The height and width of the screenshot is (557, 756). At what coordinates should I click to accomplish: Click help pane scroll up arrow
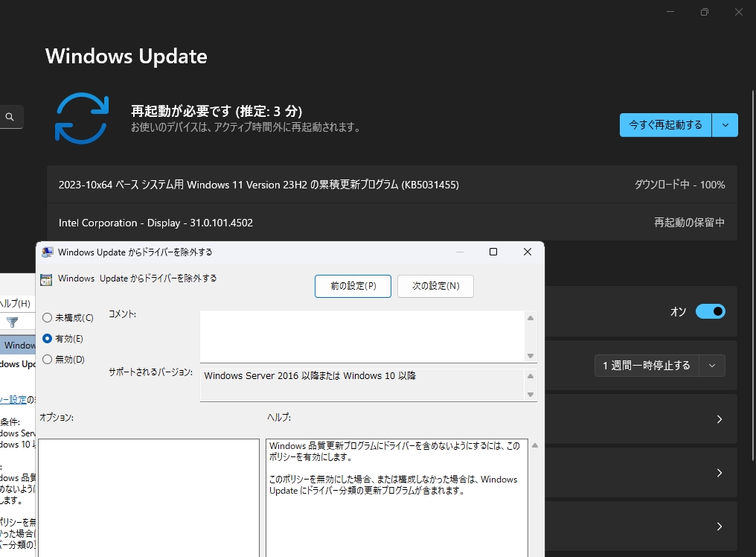535,445
